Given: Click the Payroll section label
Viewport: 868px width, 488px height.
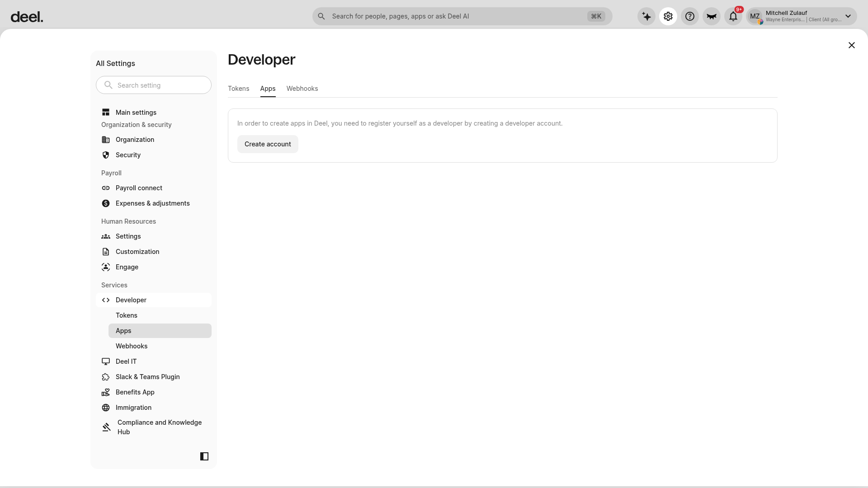Looking at the screenshot, I should coord(111,173).
